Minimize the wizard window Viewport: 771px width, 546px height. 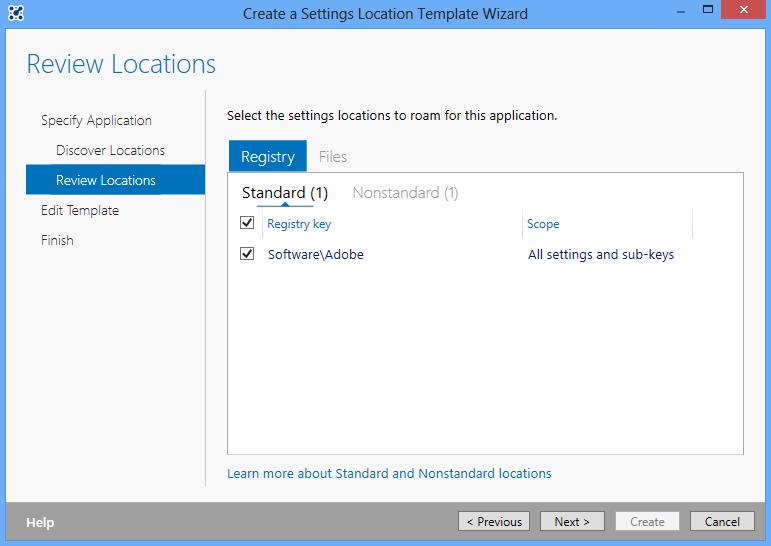coord(675,13)
